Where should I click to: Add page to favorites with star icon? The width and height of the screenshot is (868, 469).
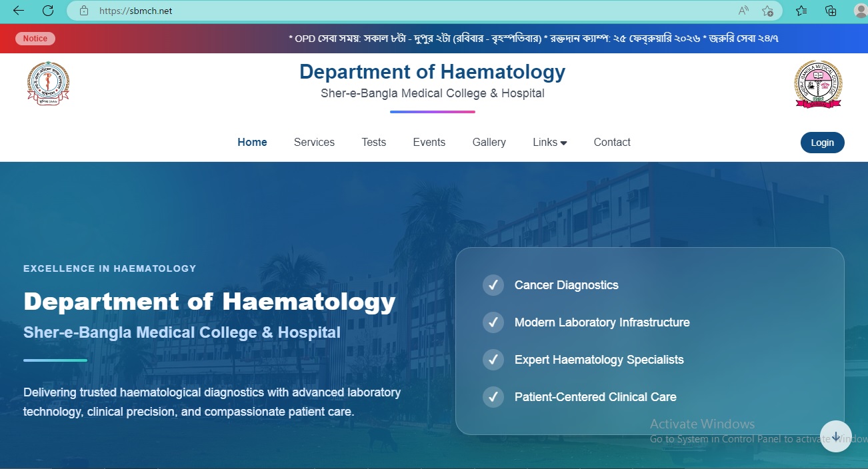click(767, 11)
